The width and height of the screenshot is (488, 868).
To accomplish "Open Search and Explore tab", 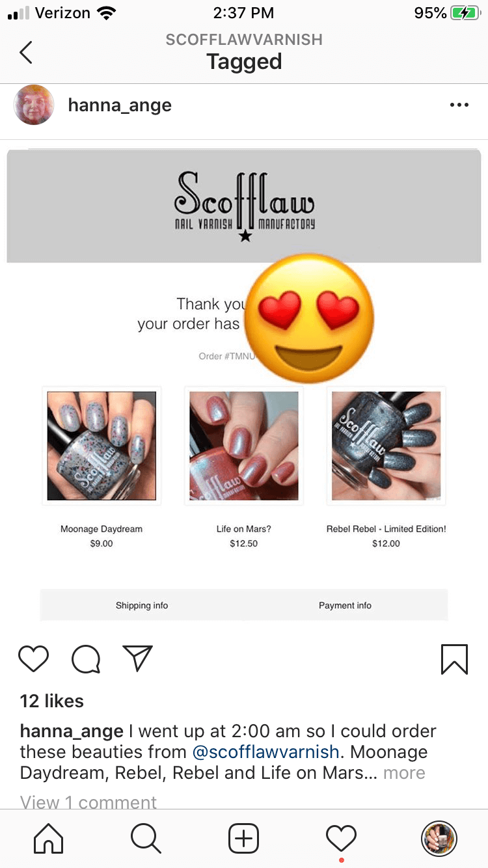I will [x=146, y=838].
